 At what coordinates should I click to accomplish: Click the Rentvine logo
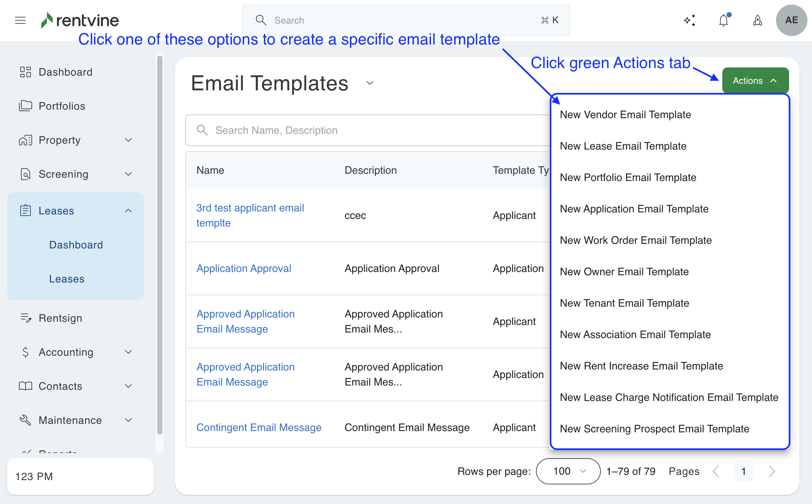point(80,20)
